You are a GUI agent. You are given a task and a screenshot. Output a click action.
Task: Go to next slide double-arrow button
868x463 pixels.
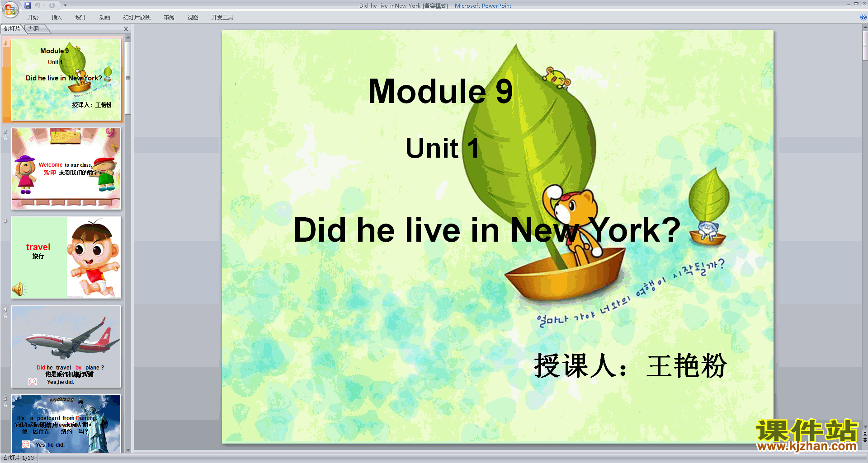(x=865, y=440)
